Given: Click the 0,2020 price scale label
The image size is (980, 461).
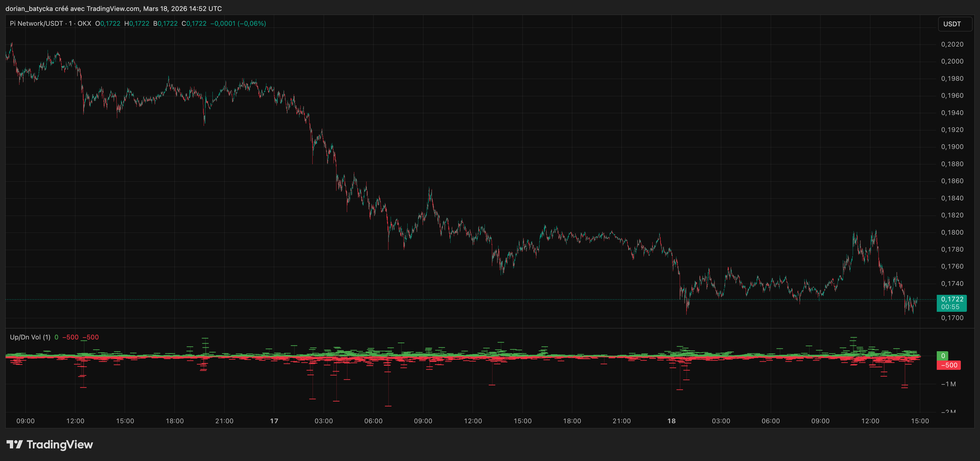Looking at the screenshot, I should coord(952,45).
